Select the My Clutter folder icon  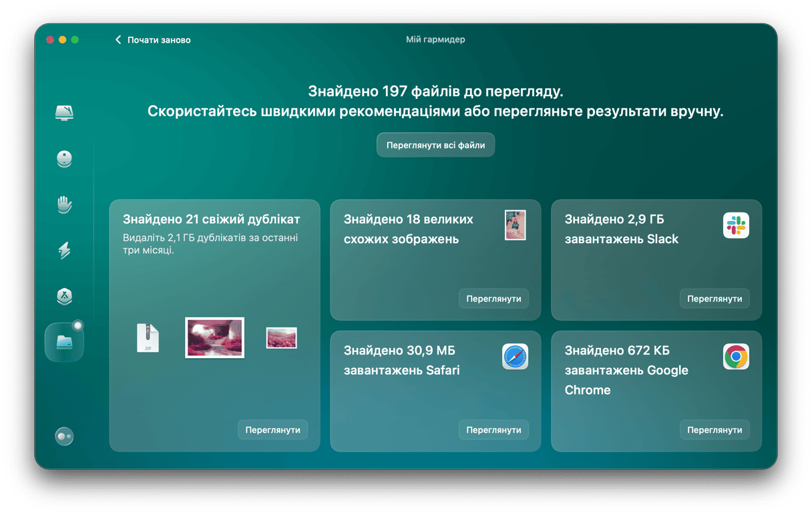pyautogui.click(x=64, y=342)
